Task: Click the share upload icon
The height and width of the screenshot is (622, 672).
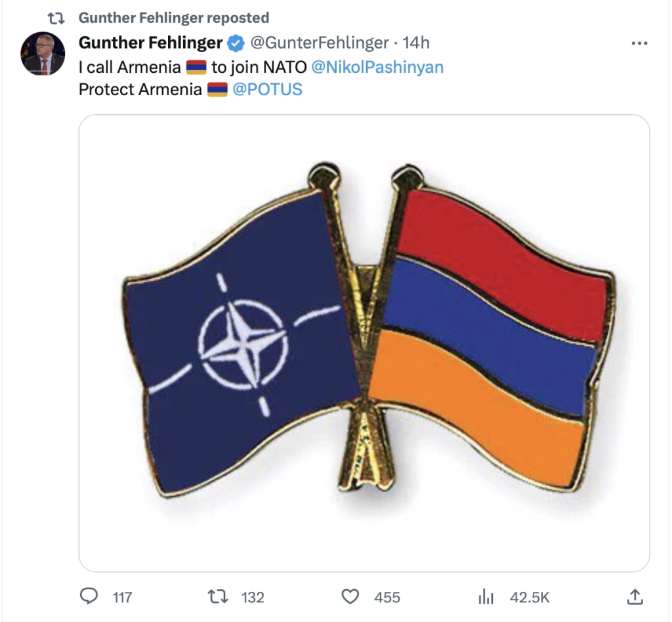Action: [635, 596]
